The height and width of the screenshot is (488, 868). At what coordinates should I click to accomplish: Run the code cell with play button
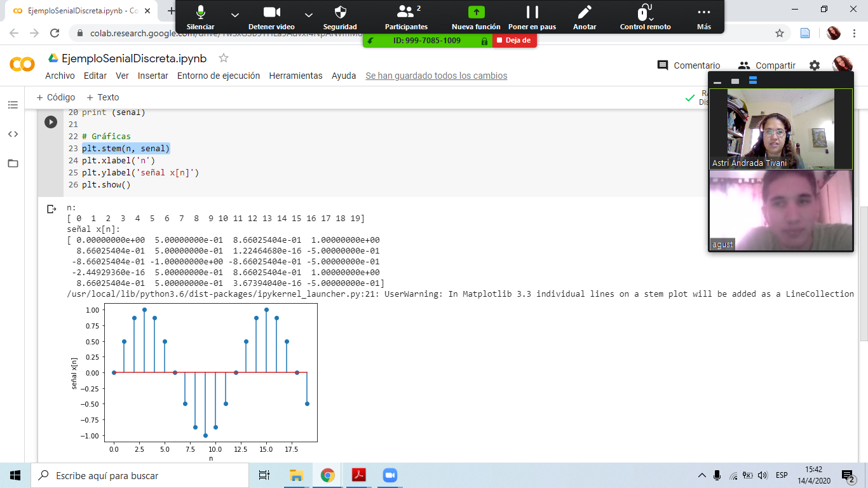(51, 121)
